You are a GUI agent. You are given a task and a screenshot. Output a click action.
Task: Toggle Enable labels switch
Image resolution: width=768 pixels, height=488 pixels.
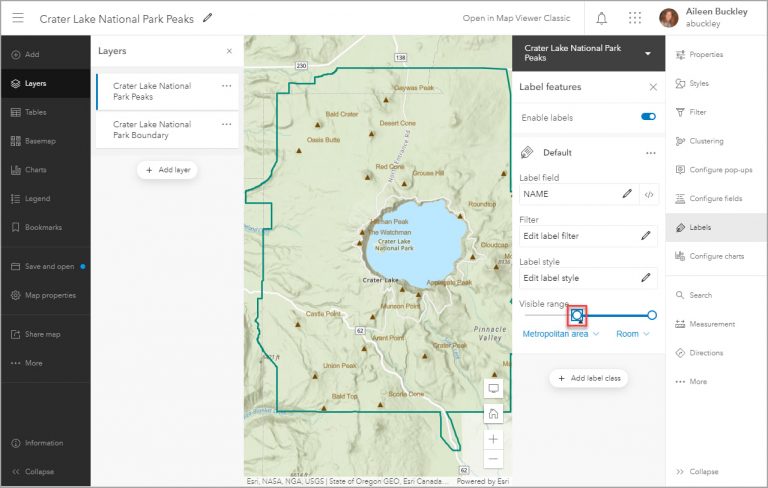point(648,117)
